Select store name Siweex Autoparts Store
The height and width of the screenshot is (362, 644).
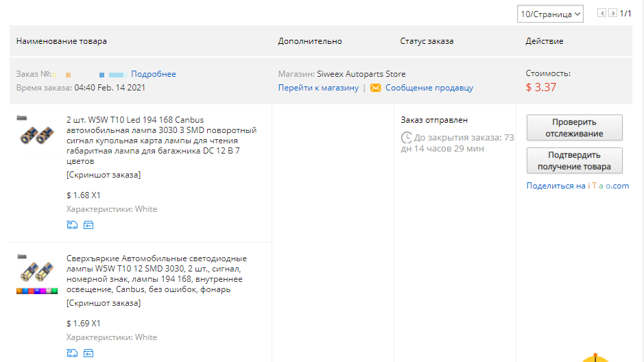click(x=361, y=74)
